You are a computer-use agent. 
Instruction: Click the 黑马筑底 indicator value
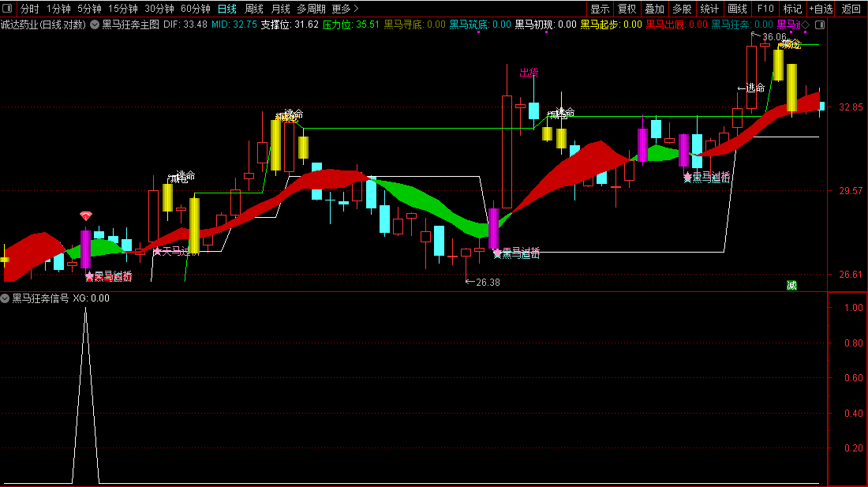point(480,25)
